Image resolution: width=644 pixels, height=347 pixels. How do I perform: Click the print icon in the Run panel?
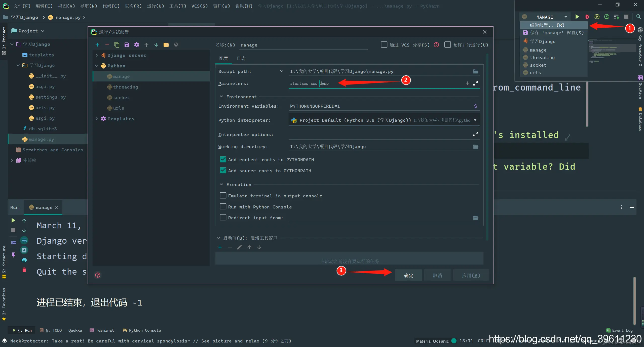[x=24, y=260]
